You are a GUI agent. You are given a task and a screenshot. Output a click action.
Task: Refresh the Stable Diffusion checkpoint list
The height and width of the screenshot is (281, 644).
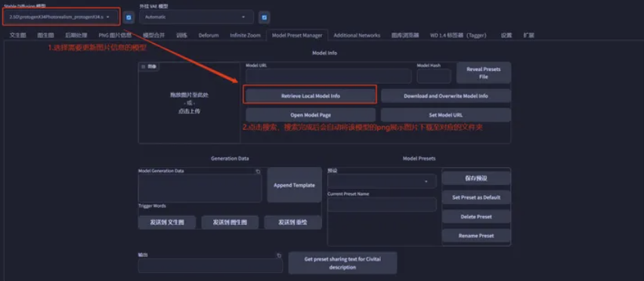click(129, 17)
